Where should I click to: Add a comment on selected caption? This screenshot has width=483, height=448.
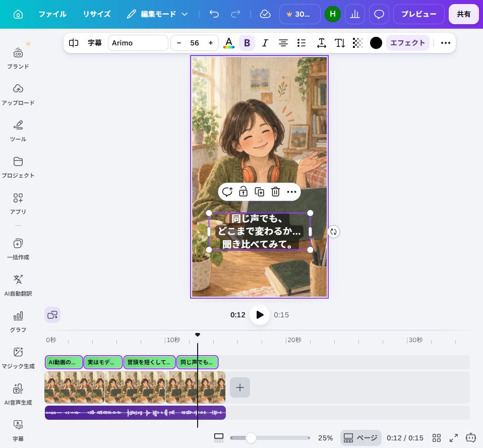[227, 192]
